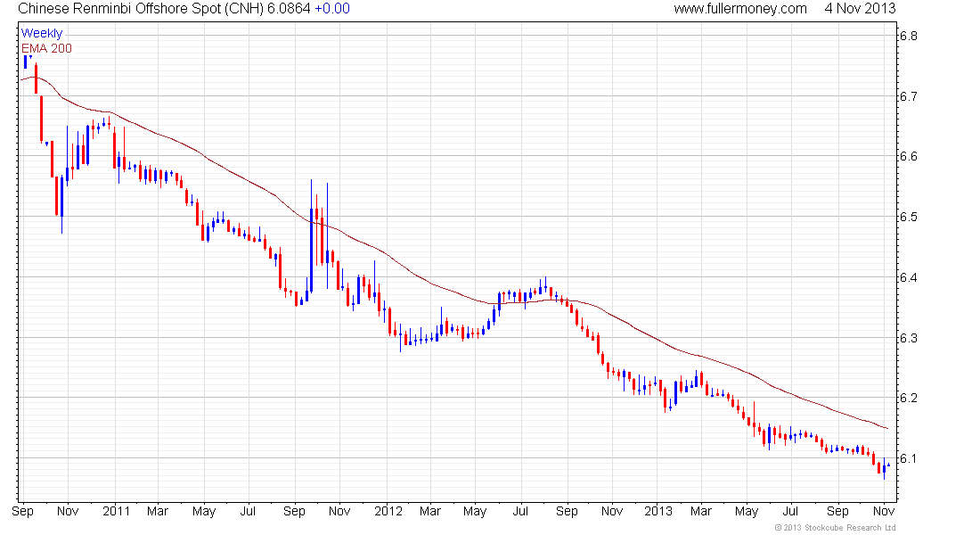Click the 6.1 price axis label
This screenshot has width=980, height=535.
pyautogui.click(x=908, y=458)
